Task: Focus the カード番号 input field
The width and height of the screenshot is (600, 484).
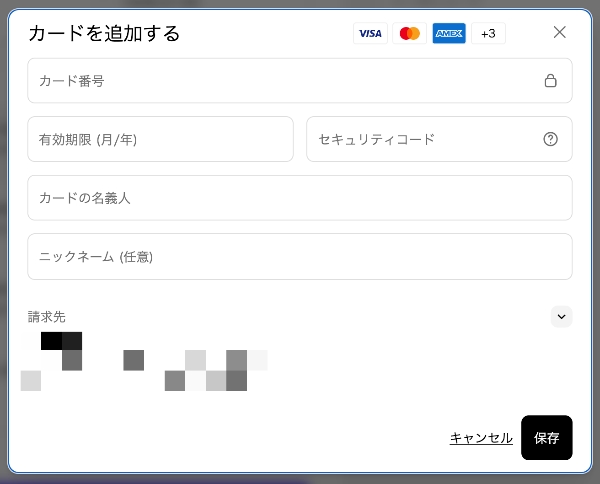Action: [280, 81]
